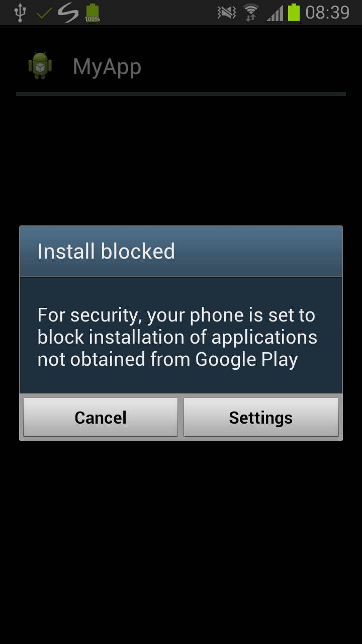This screenshot has height=644, width=362.
Task: Click the words Google Play in message
Action: 246,360
